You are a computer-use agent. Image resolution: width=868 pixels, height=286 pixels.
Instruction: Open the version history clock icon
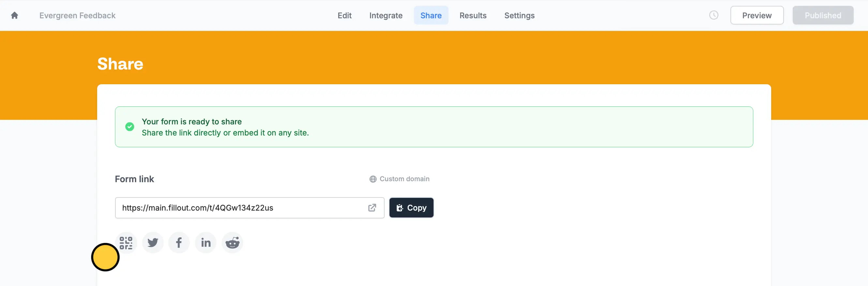[x=713, y=15]
